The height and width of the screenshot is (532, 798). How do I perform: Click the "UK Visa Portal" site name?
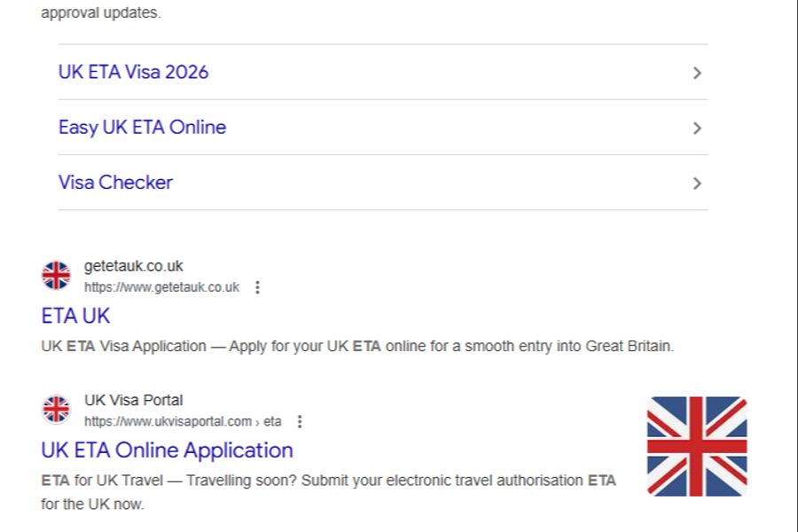[x=132, y=400]
